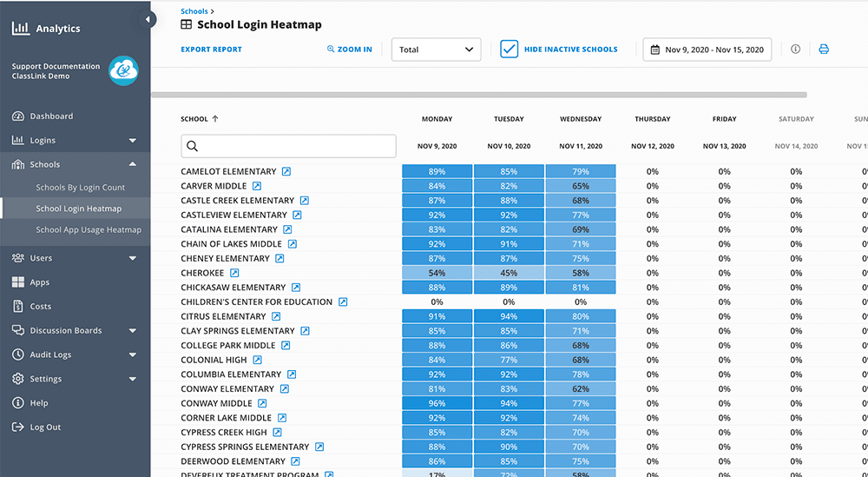Click Corner Lake Middle link icon

[282, 418]
